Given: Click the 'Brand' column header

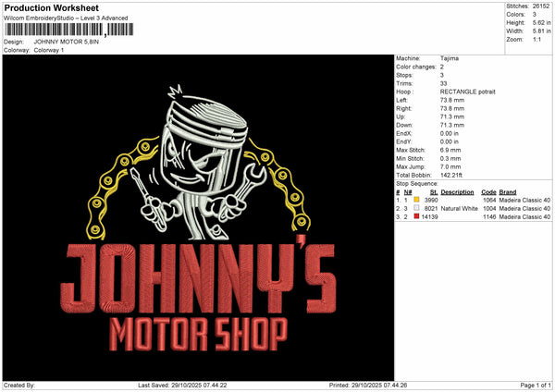Looking at the screenshot, I should click(x=508, y=192).
